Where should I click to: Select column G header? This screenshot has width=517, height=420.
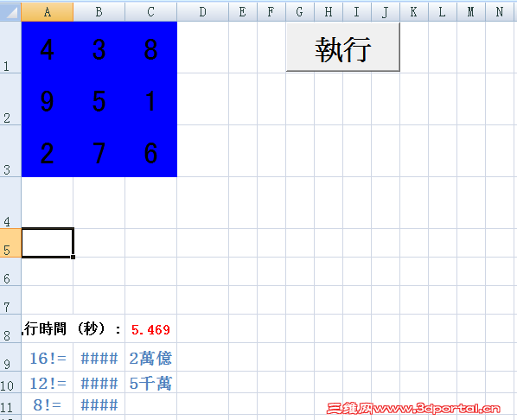(300, 12)
